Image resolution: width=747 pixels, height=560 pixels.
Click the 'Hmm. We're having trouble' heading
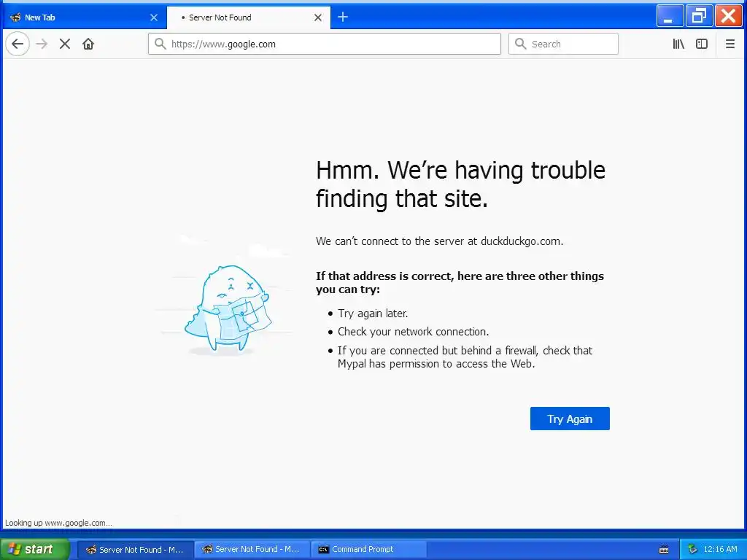coord(461,184)
